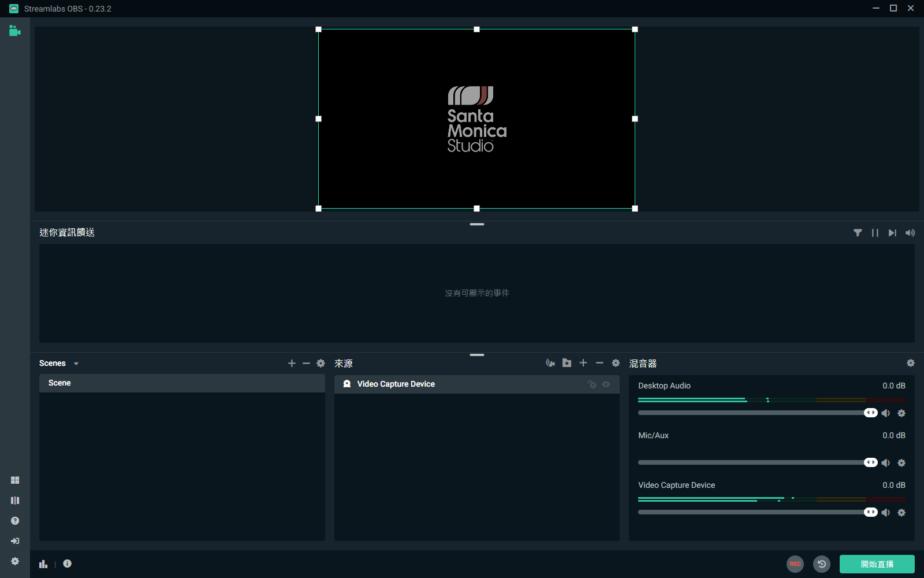Click the 混音器 mixer heading

[x=643, y=364]
